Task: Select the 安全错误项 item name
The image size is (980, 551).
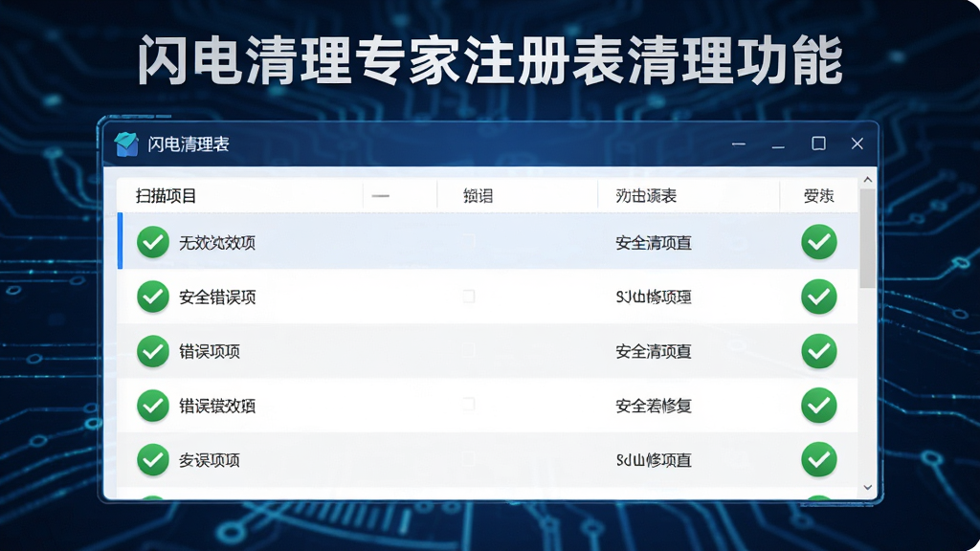Action: [217, 297]
